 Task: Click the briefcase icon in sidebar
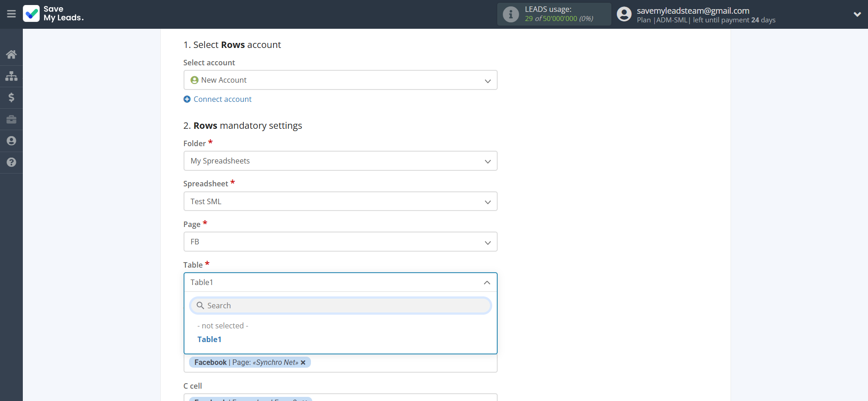click(11, 119)
